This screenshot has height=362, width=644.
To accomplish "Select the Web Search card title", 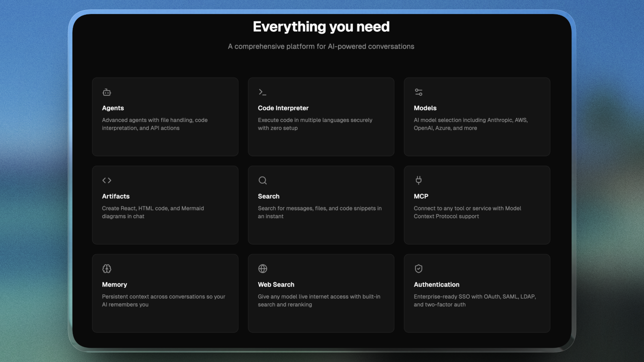I will tap(276, 284).
